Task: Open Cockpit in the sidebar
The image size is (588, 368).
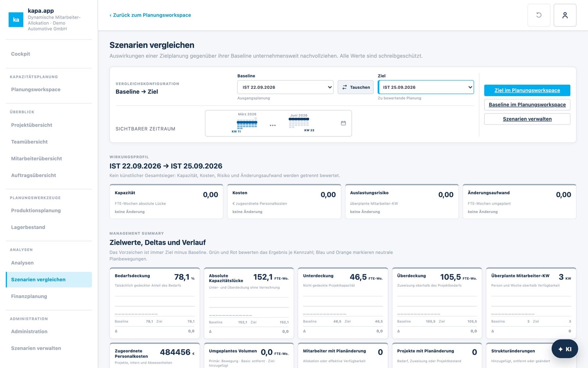Action: click(x=49, y=54)
